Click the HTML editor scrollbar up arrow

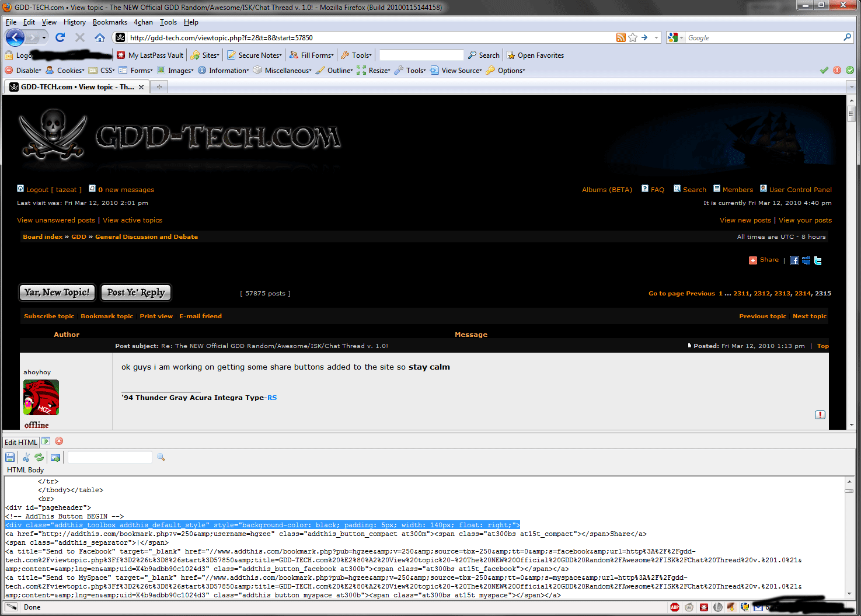[x=849, y=482]
